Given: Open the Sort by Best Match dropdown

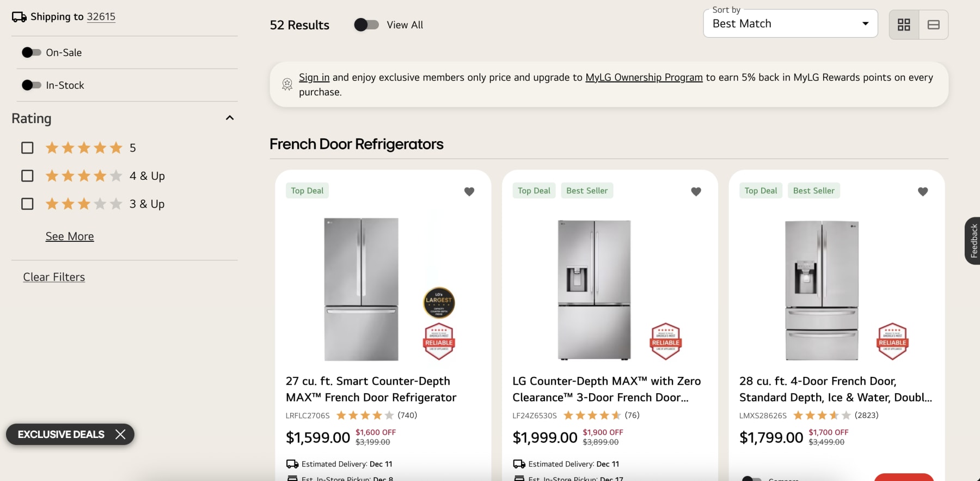Looking at the screenshot, I should point(789,23).
